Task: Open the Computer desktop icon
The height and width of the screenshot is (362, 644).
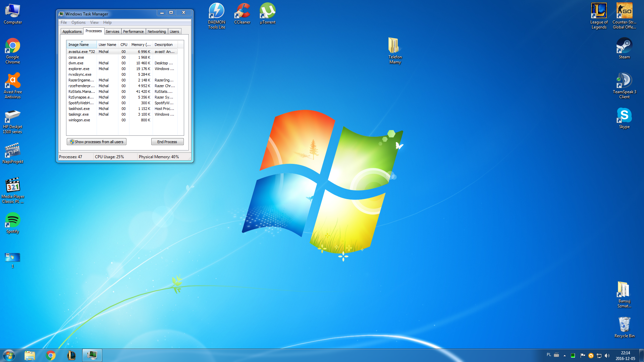Action: 13,14
